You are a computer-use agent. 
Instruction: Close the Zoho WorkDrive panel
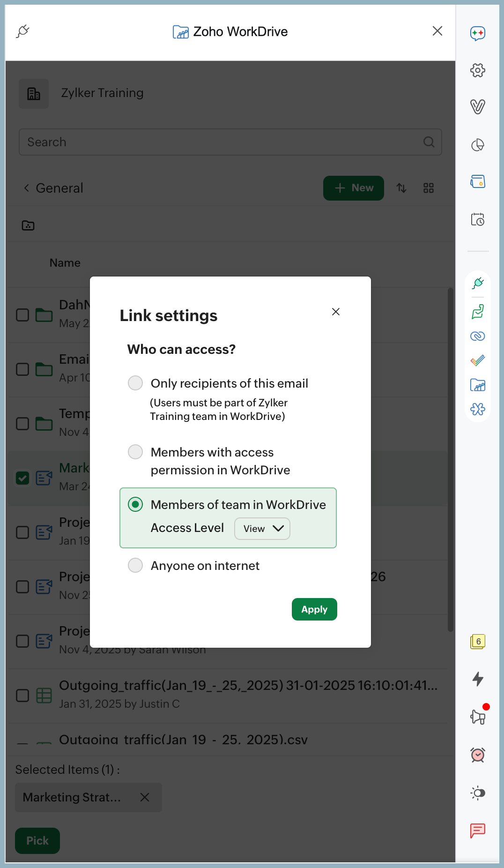pos(437,31)
